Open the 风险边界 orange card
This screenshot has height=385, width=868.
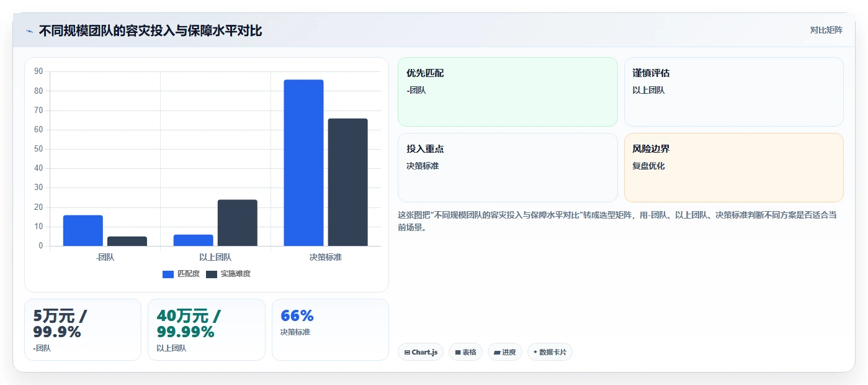tap(733, 168)
